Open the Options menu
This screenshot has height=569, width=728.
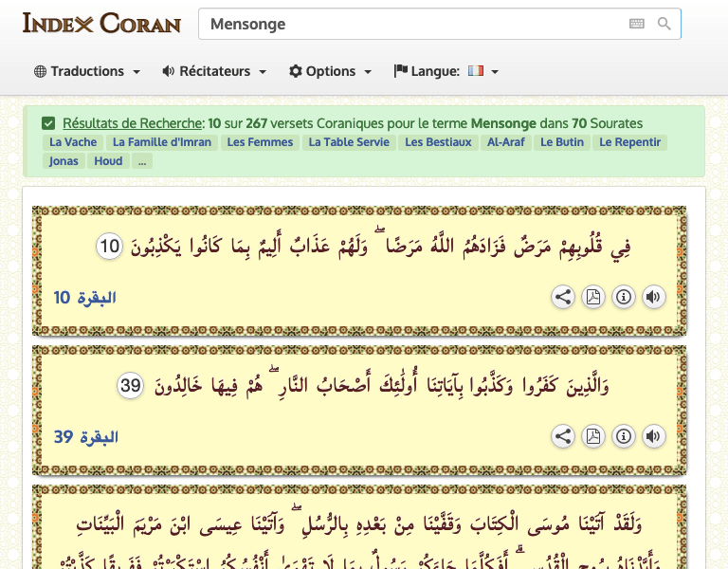(330, 71)
